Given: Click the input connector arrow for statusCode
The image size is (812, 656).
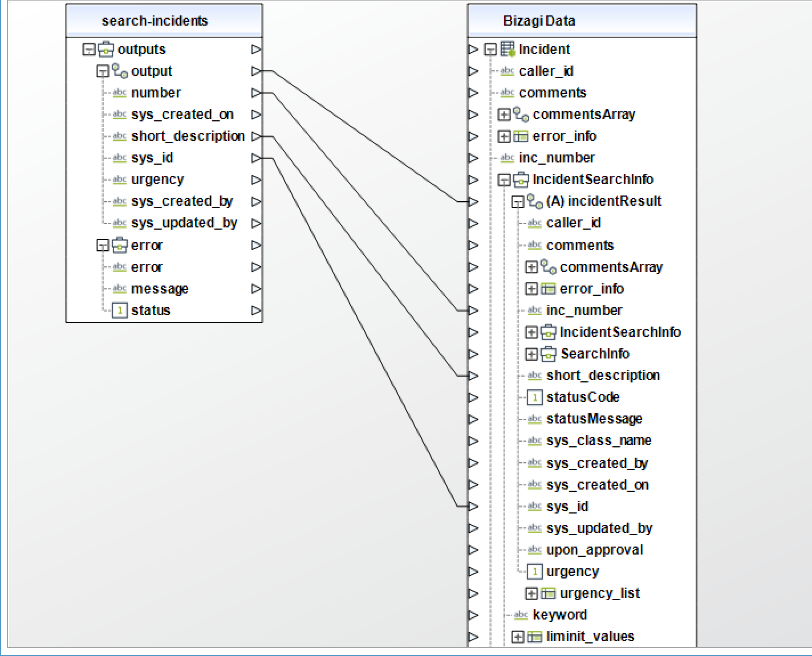Looking at the screenshot, I should point(473,397).
